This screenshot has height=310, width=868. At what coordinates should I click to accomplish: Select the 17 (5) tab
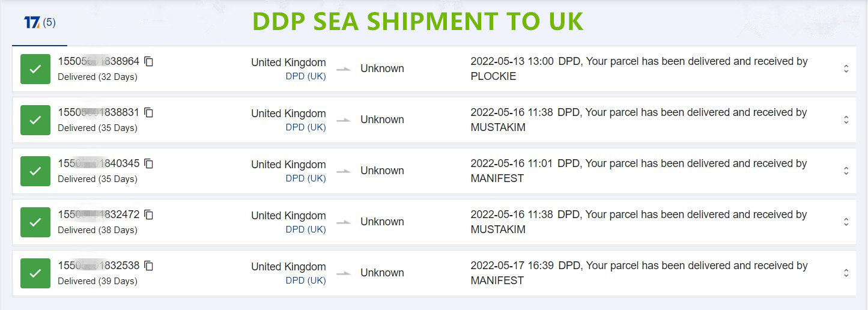[40, 23]
